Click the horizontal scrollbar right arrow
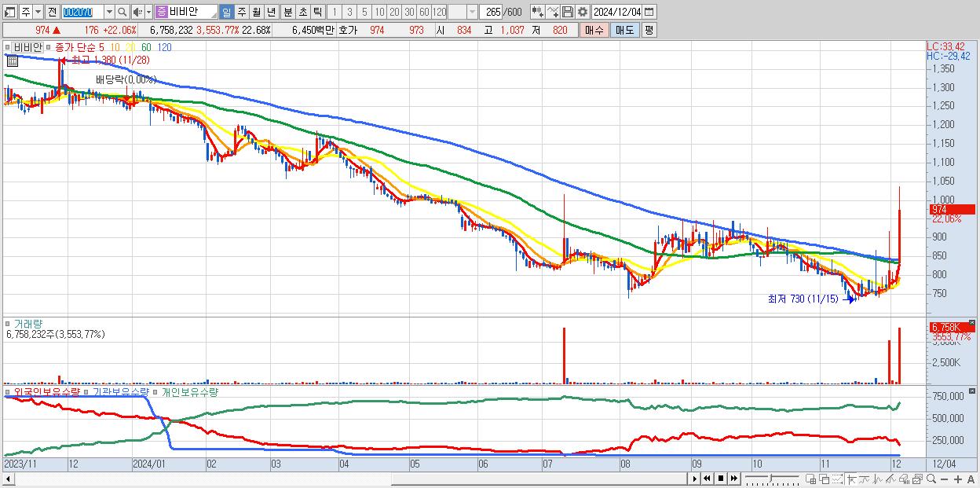 pyautogui.click(x=695, y=479)
